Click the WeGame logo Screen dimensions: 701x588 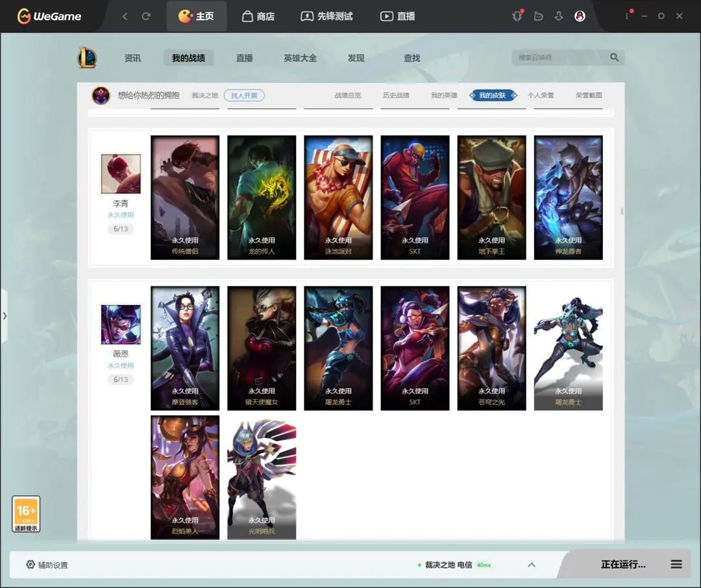pyautogui.click(x=49, y=16)
